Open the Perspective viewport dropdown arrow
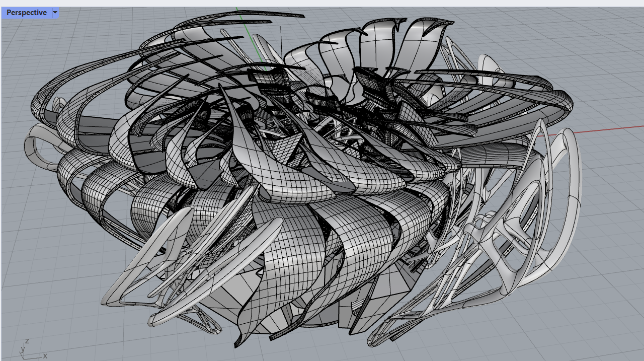The width and height of the screenshot is (644, 361). pyautogui.click(x=55, y=13)
